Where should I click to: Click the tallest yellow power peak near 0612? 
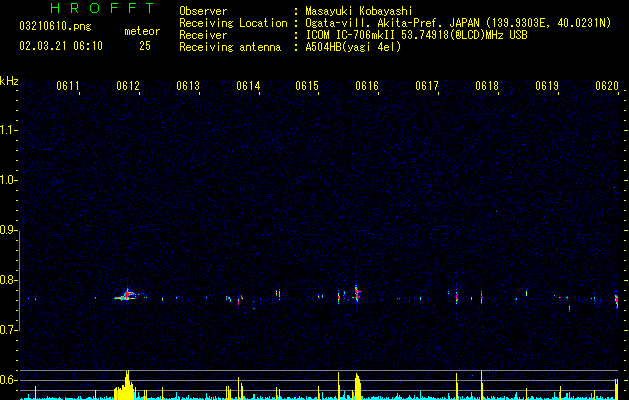pos(127,385)
